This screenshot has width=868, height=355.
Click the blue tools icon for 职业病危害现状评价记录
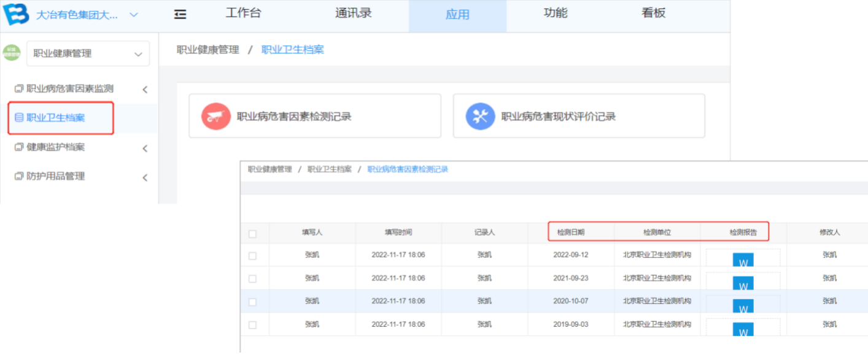pos(480,116)
